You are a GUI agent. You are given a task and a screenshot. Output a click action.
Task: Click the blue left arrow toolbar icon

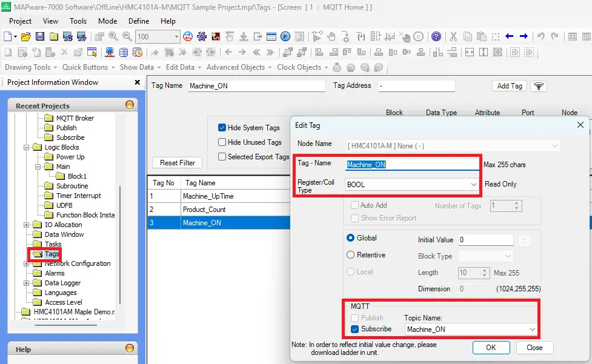pyautogui.click(x=510, y=36)
